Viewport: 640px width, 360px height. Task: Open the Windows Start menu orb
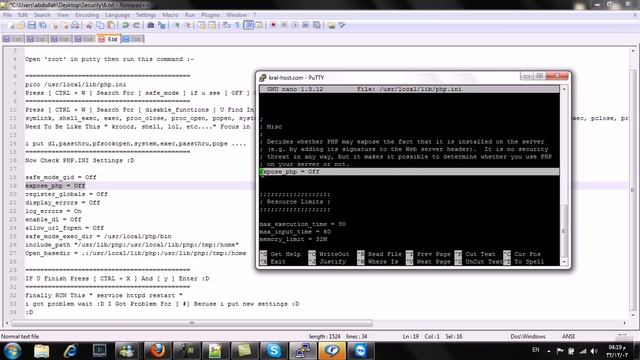coord(12,351)
